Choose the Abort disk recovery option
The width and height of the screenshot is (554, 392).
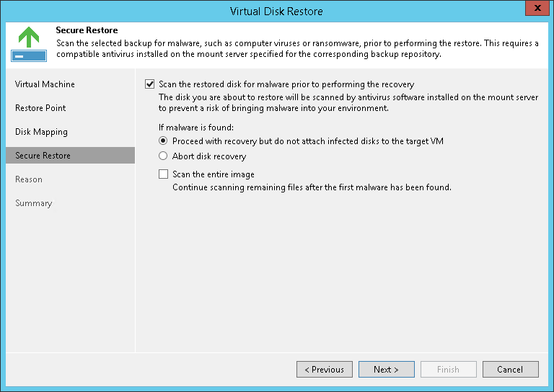[x=164, y=156]
